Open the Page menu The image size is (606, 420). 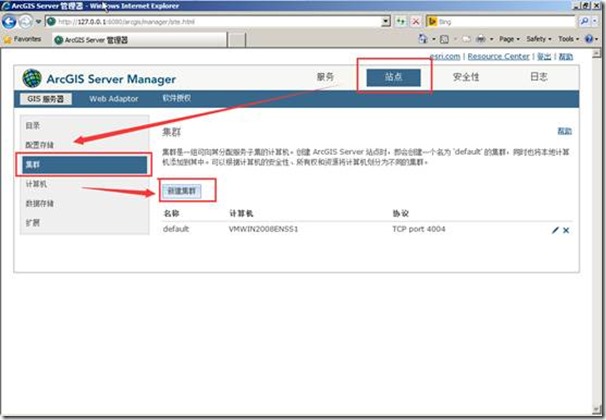click(509, 39)
